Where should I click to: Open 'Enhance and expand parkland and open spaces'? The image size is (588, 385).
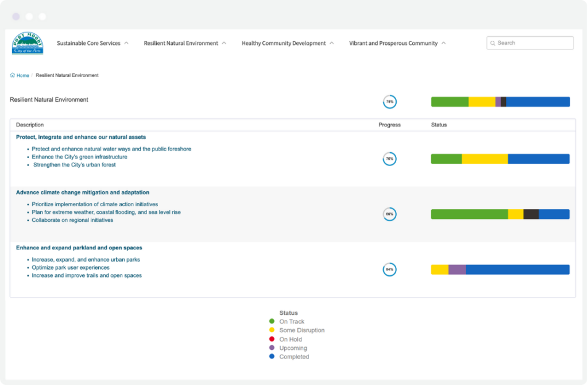[x=79, y=248]
